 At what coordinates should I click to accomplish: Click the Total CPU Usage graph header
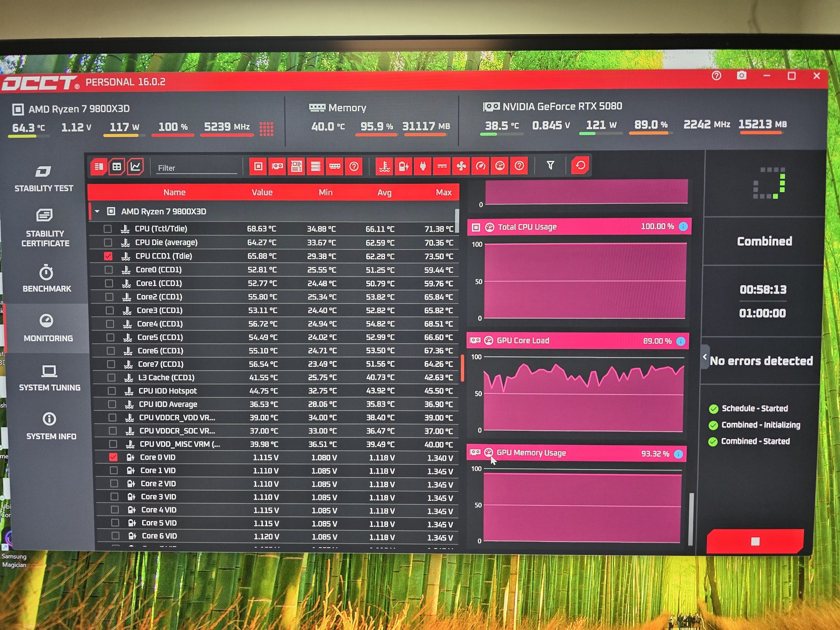[579, 227]
